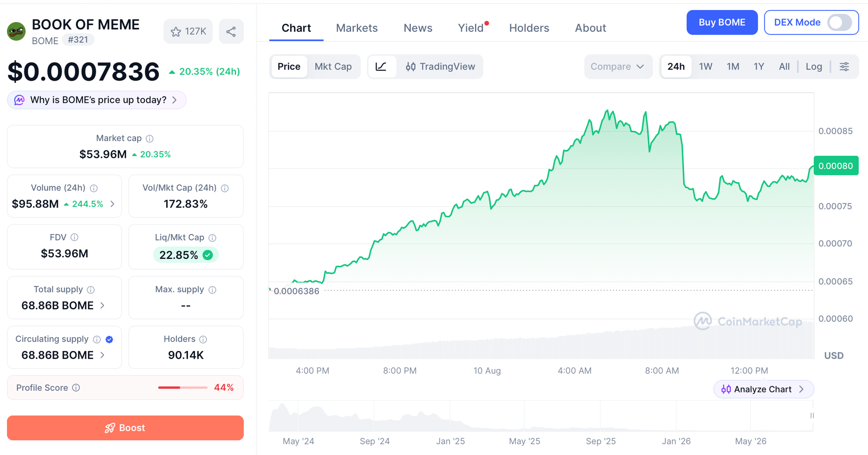Click the Buy BOME button
The image size is (868, 455).
point(722,23)
